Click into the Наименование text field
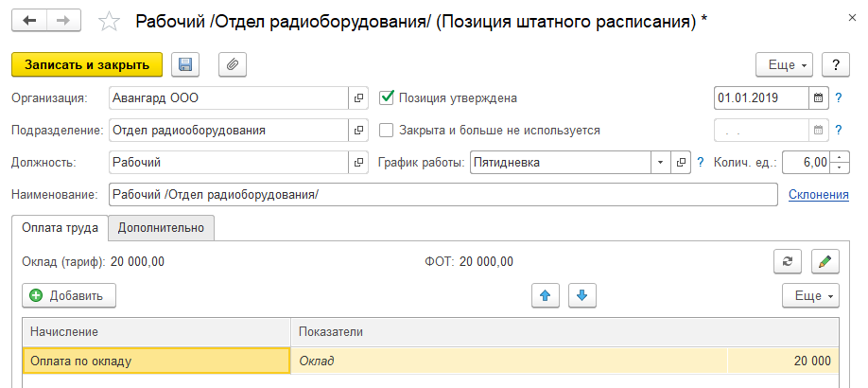The height and width of the screenshot is (388, 868). (443, 195)
